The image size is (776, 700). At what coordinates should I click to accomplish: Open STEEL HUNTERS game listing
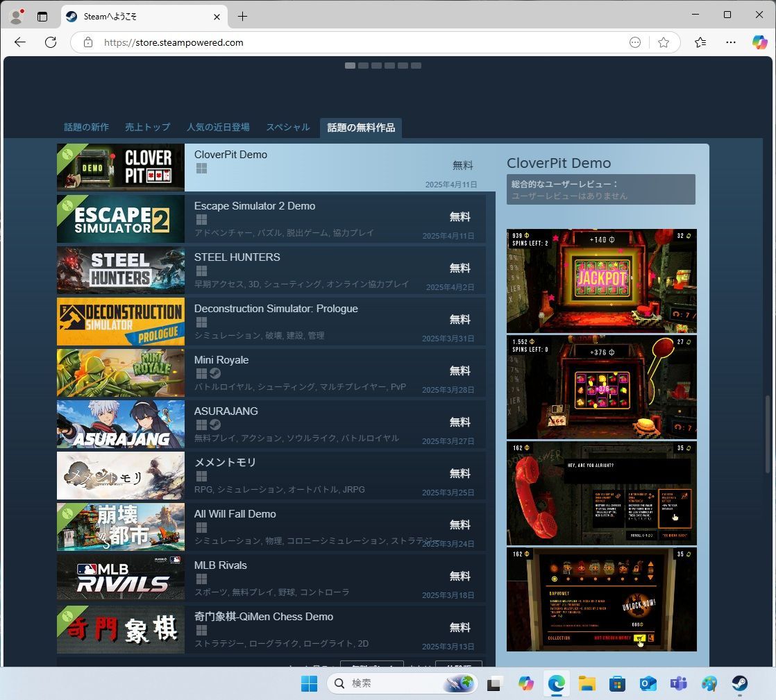tap(271, 270)
